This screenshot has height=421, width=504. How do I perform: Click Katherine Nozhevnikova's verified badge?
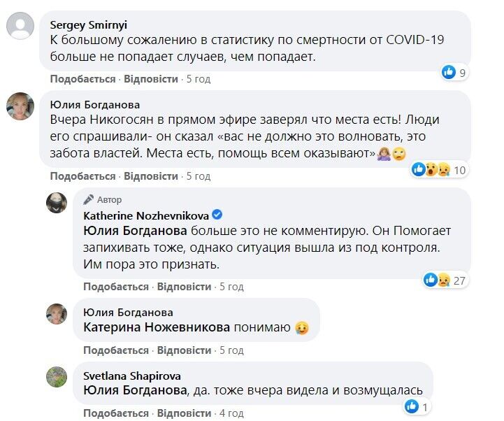coord(217,215)
